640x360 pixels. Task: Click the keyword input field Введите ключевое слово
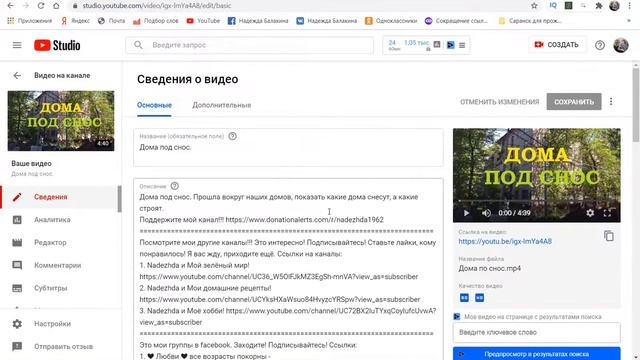click(x=537, y=332)
